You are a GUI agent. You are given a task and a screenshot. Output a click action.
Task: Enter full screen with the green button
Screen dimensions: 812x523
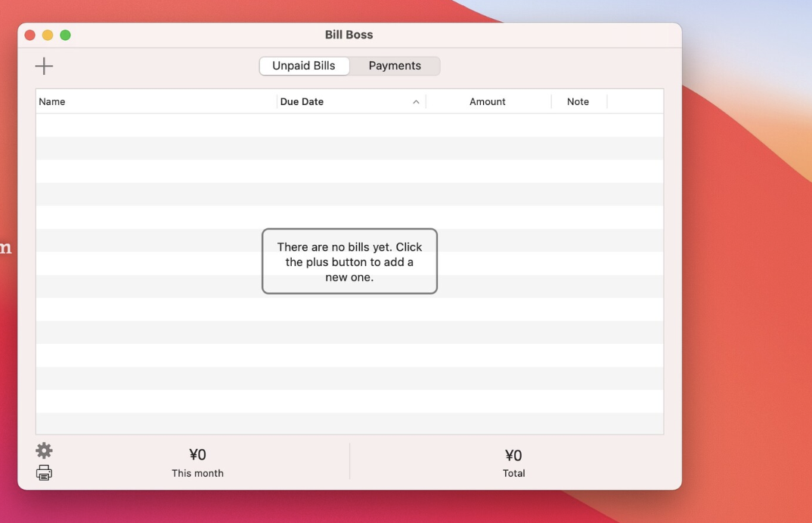coord(65,35)
